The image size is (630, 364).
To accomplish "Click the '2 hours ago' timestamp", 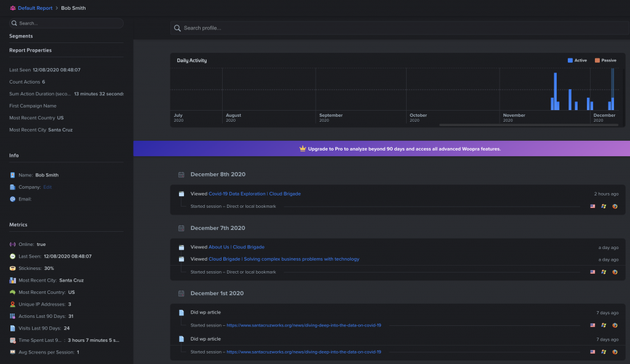I will coord(606,194).
